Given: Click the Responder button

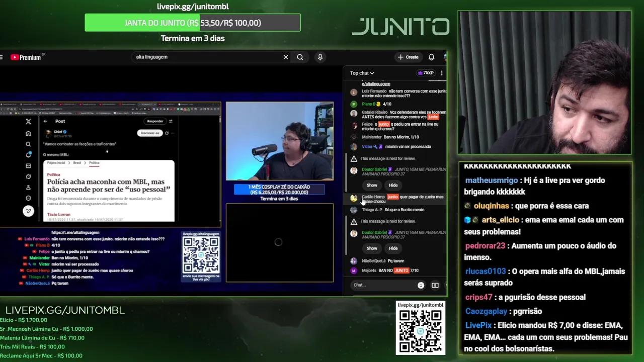Looking at the screenshot, I should [x=155, y=121].
